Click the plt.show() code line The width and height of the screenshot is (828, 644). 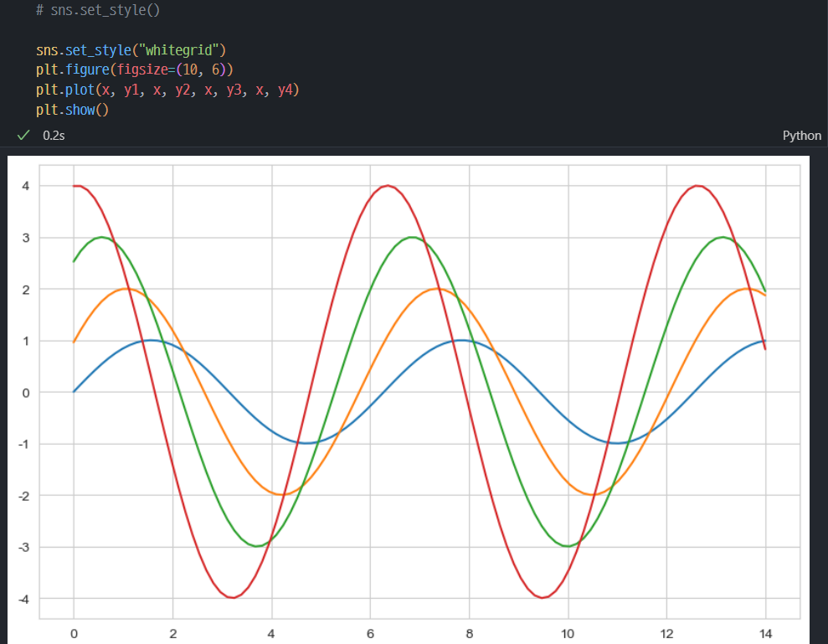tap(72, 110)
